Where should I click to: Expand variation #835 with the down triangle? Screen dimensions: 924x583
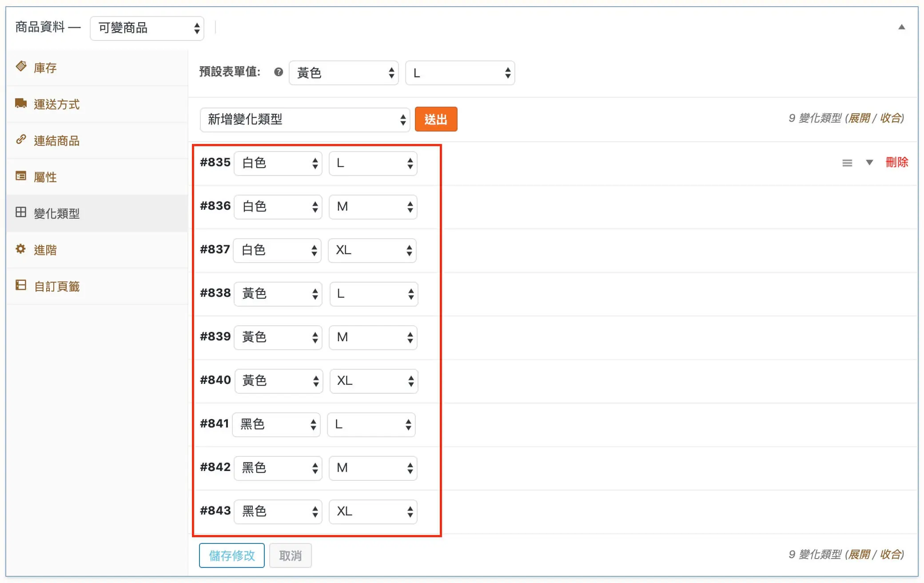[869, 163]
